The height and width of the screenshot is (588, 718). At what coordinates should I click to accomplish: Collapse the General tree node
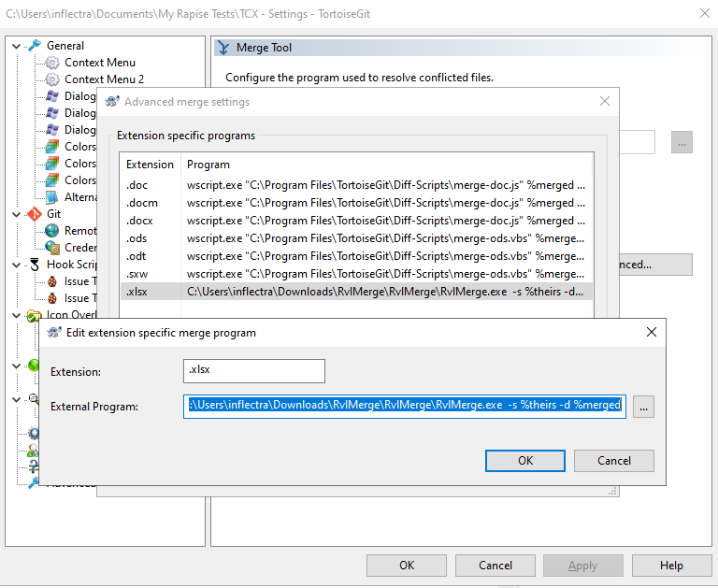point(17,46)
